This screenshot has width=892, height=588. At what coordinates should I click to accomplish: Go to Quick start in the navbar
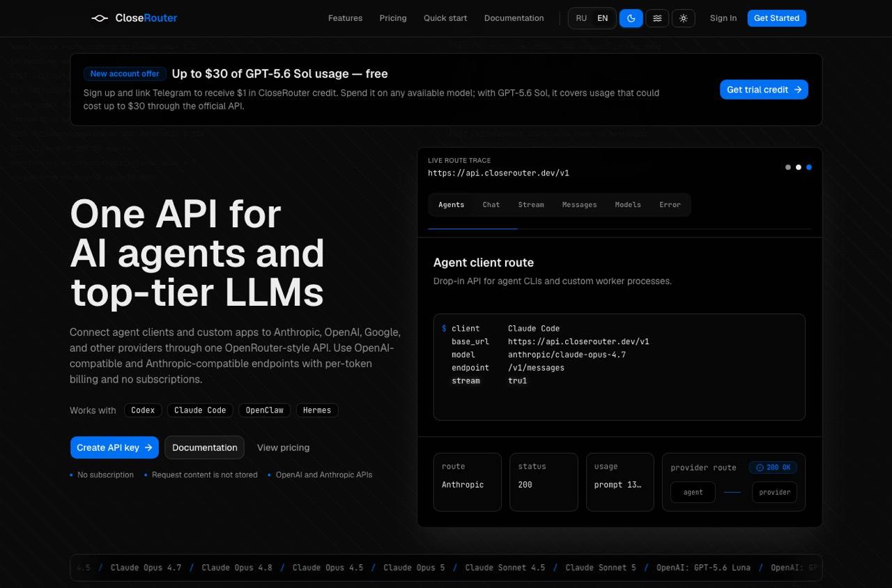(445, 18)
